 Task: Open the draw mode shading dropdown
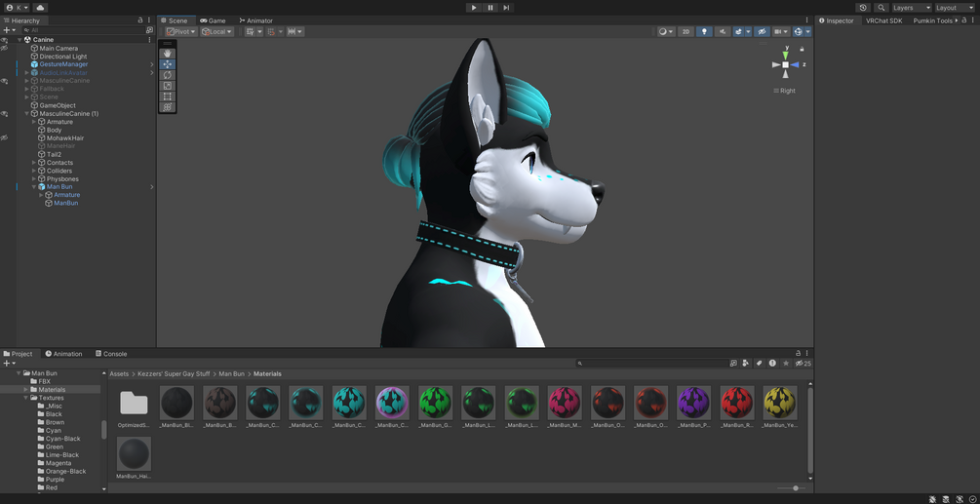[x=666, y=31]
